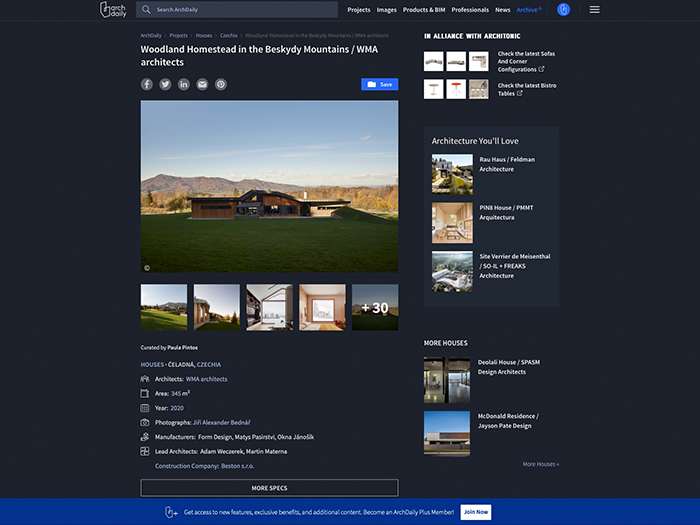This screenshot has width=700, height=525.
Task: Click the Area icon beside 345 m²
Action: (145, 393)
